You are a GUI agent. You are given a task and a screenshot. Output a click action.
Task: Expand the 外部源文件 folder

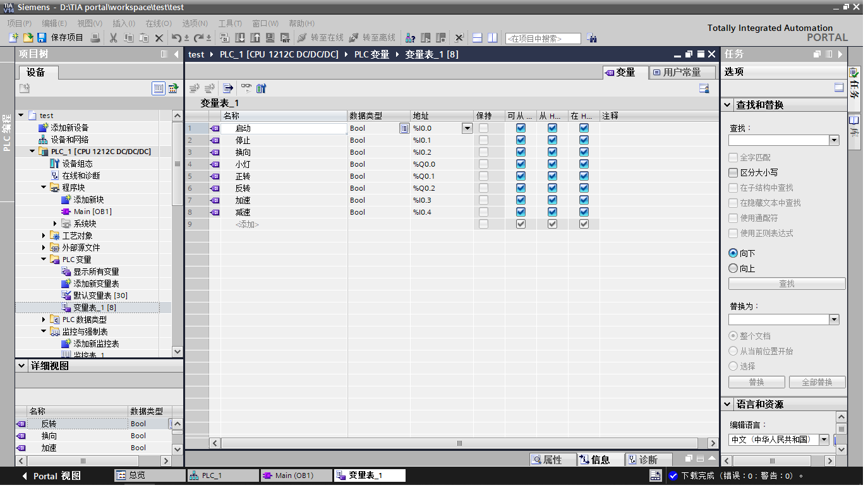[x=44, y=248]
